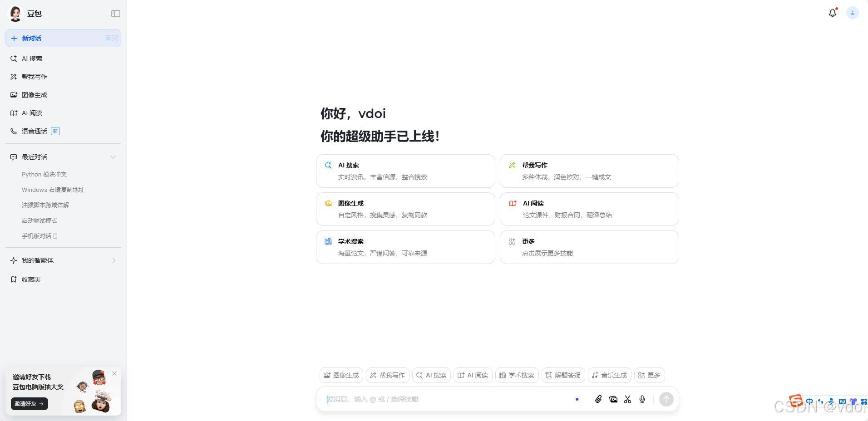Viewport: 868px width, 421px height.
Task: Open 语音通话 in the sidebar
Action: click(63, 131)
